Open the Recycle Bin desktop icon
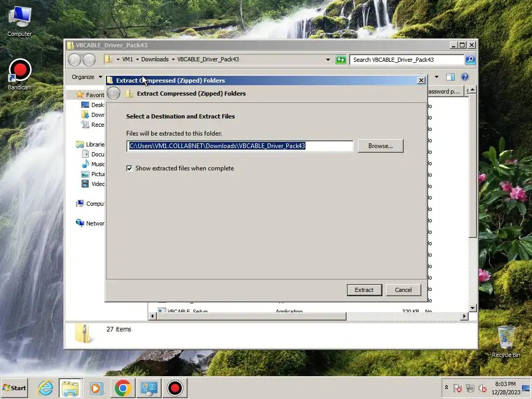Image resolution: width=532 pixels, height=399 pixels. 506,341
